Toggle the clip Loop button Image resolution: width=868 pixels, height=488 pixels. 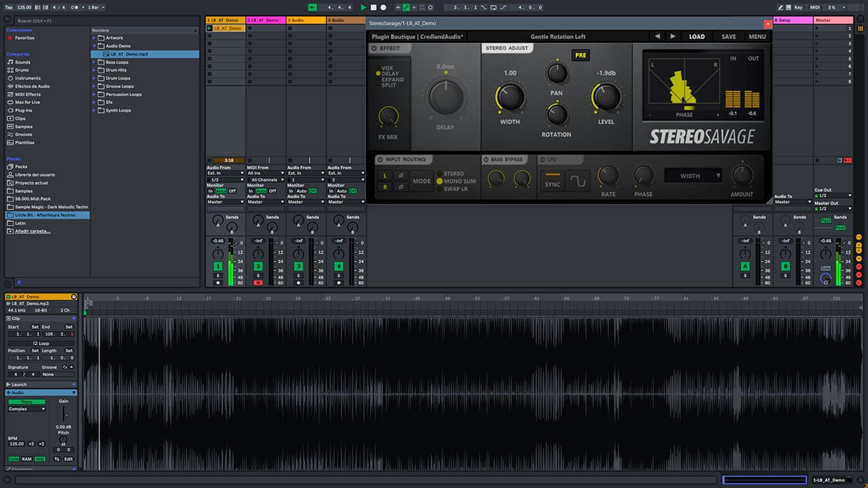(41, 343)
